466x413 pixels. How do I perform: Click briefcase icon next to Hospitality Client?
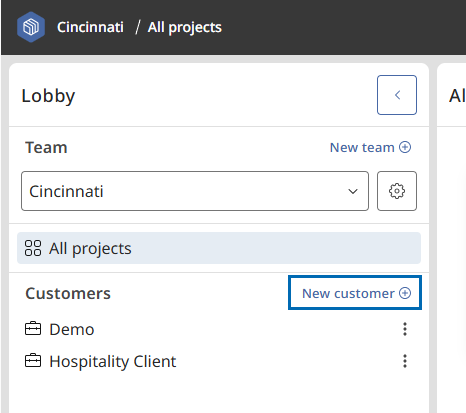33,361
